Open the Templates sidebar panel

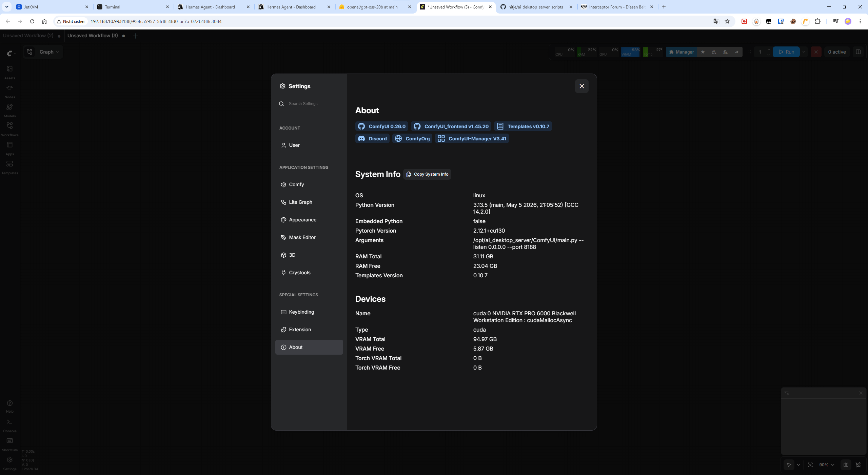(9, 167)
